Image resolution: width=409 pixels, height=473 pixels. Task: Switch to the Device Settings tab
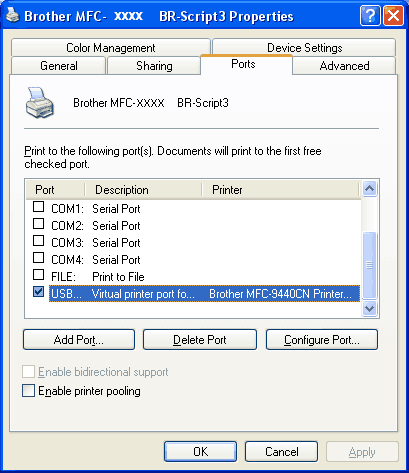click(304, 48)
